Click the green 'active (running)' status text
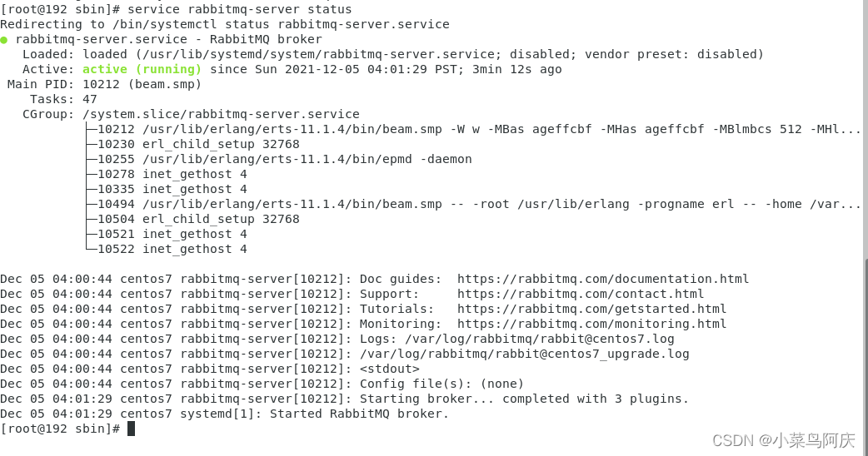Screen dimensions: 868x456 pyautogui.click(x=142, y=69)
